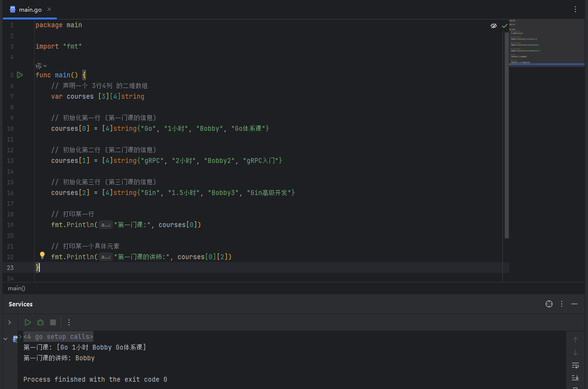This screenshot has height=389, width=588.
Task: Hide the Services panel with minimize icon
Action: point(574,304)
